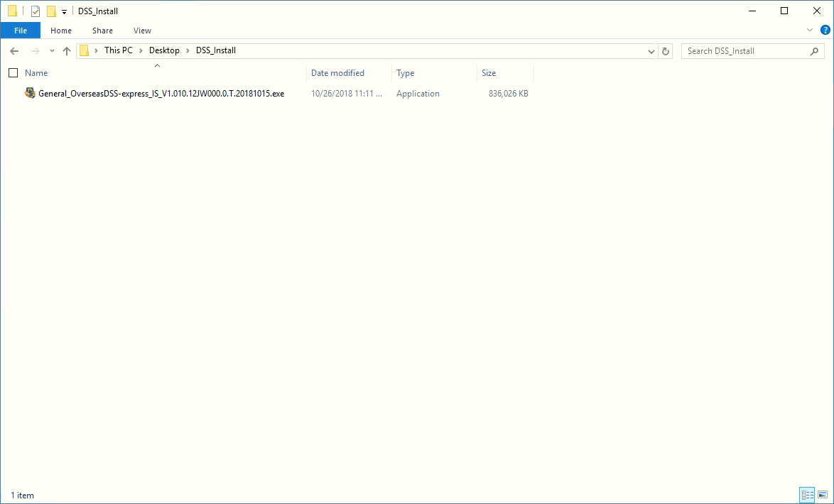Screen dimensions: 834x504
Task: Expand chevron between This PC and Desktop
Action: pyautogui.click(x=141, y=50)
